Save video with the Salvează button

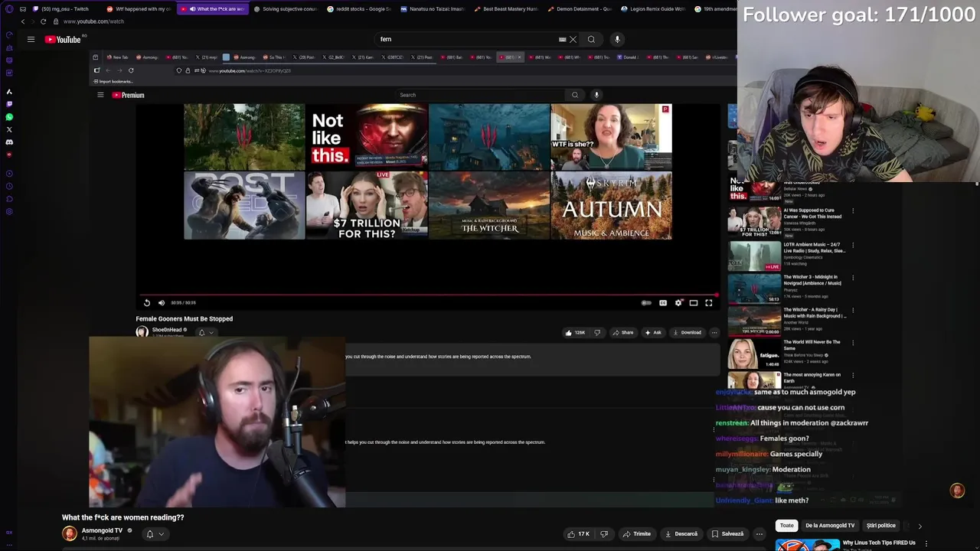click(727, 534)
